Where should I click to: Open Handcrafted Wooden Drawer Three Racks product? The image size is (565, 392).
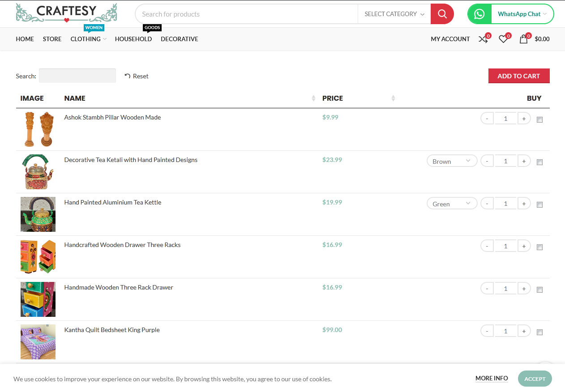click(x=122, y=245)
